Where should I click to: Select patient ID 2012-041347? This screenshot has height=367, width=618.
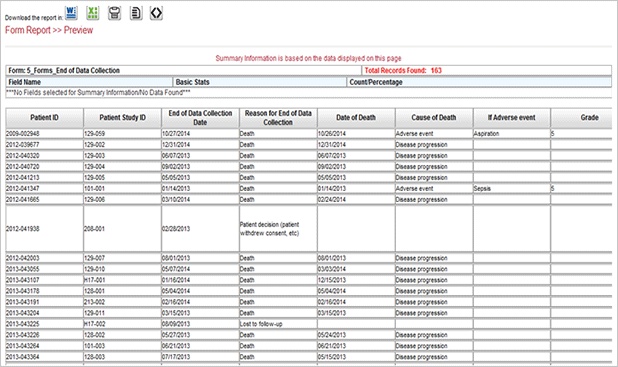point(22,188)
